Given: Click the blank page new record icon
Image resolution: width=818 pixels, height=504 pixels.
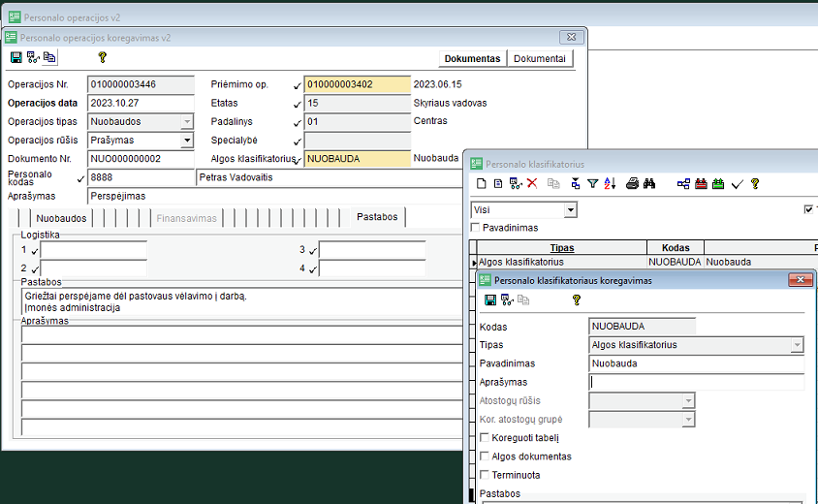Looking at the screenshot, I should point(481,183).
